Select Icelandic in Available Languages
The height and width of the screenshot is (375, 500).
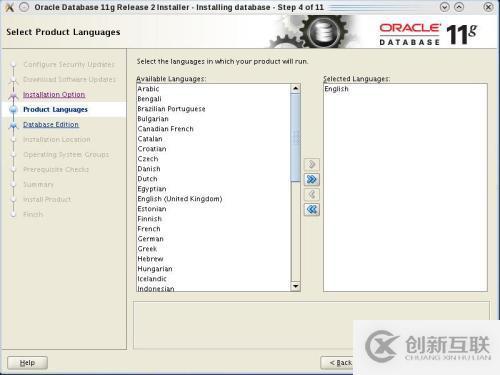coord(214,279)
